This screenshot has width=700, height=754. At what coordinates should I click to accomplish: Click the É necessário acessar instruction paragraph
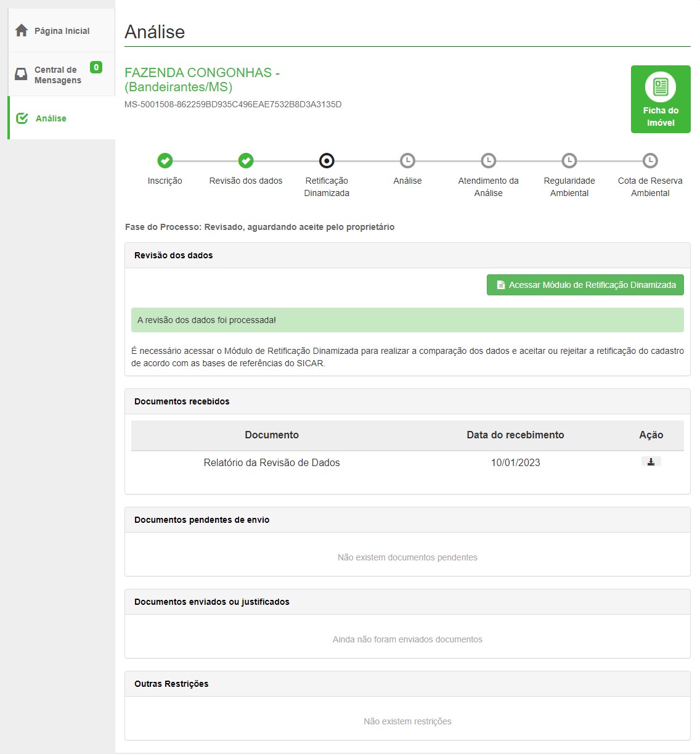[x=407, y=357]
